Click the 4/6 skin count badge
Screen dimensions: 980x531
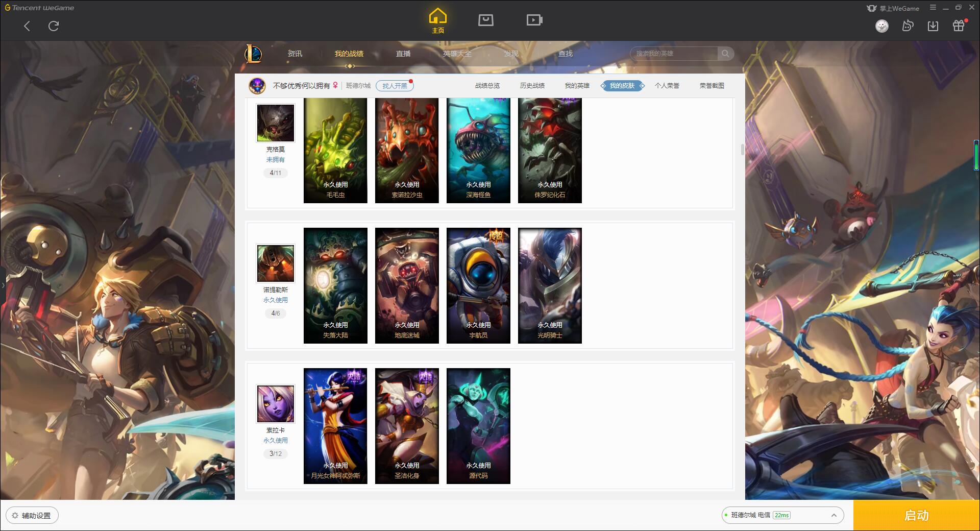[276, 313]
